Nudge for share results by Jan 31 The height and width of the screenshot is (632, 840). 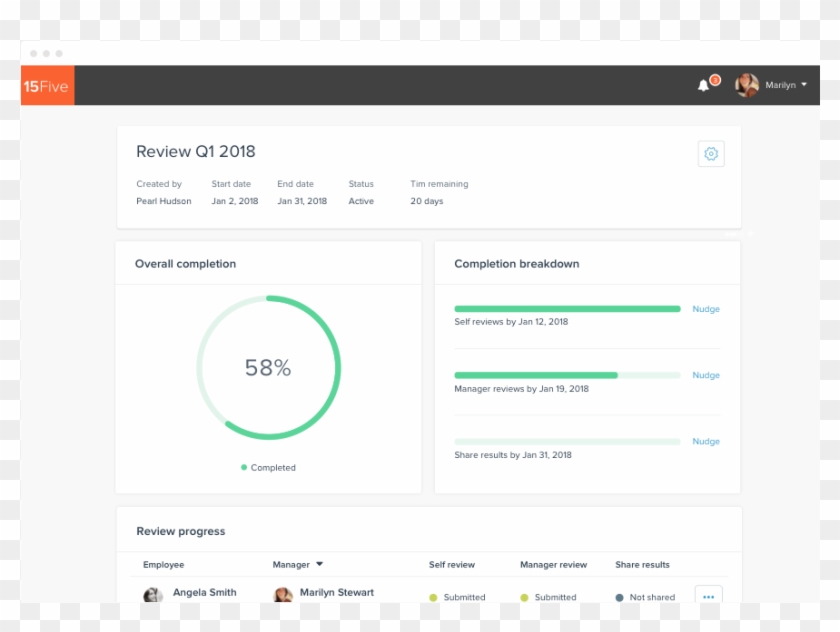tap(706, 441)
